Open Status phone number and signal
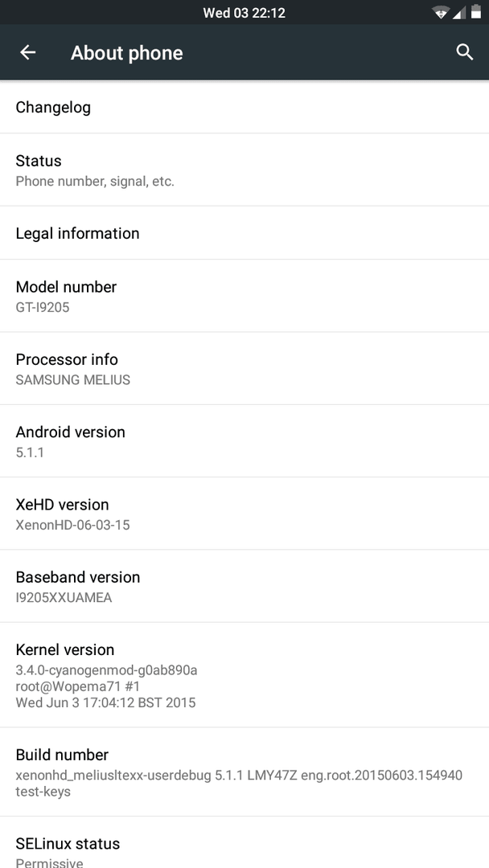This screenshot has height=868, width=489. tap(244, 170)
